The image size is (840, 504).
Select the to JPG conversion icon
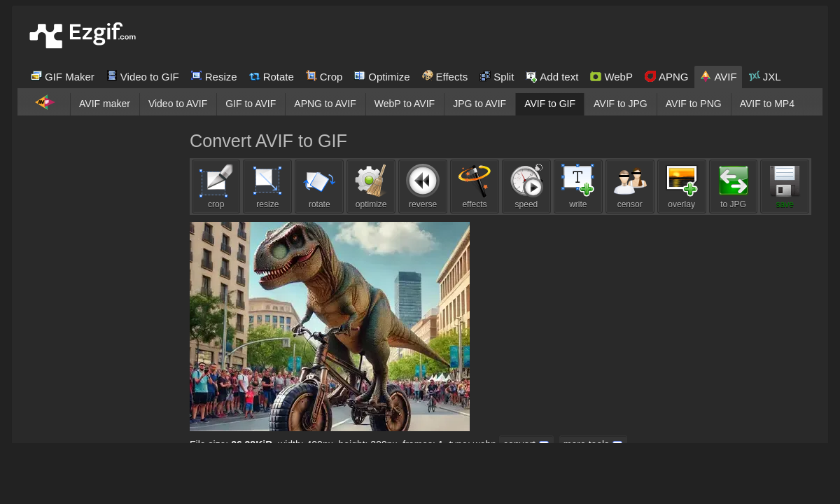[733, 181]
